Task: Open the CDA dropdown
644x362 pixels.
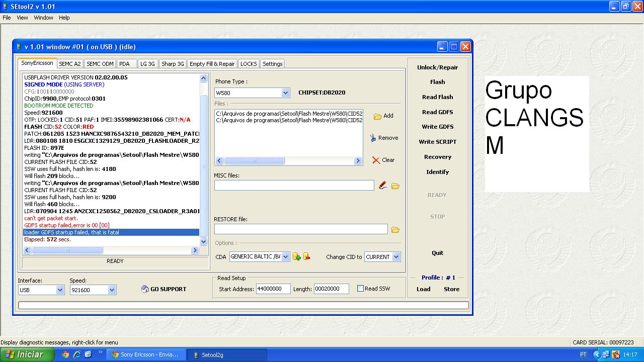Action: (x=285, y=257)
